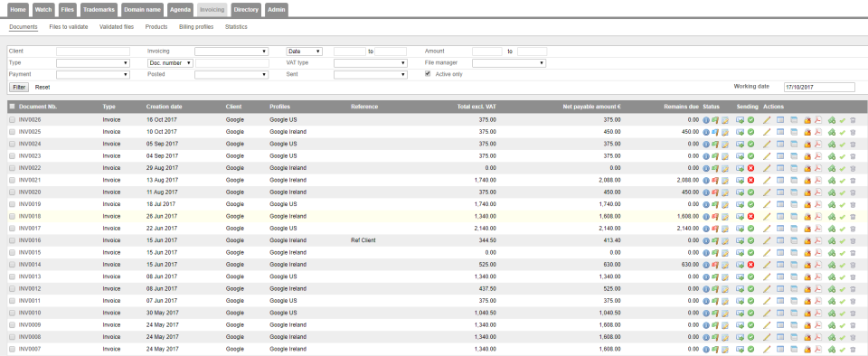Open the PDF icon for INV0017
868x356 pixels.
click(817, 229)
